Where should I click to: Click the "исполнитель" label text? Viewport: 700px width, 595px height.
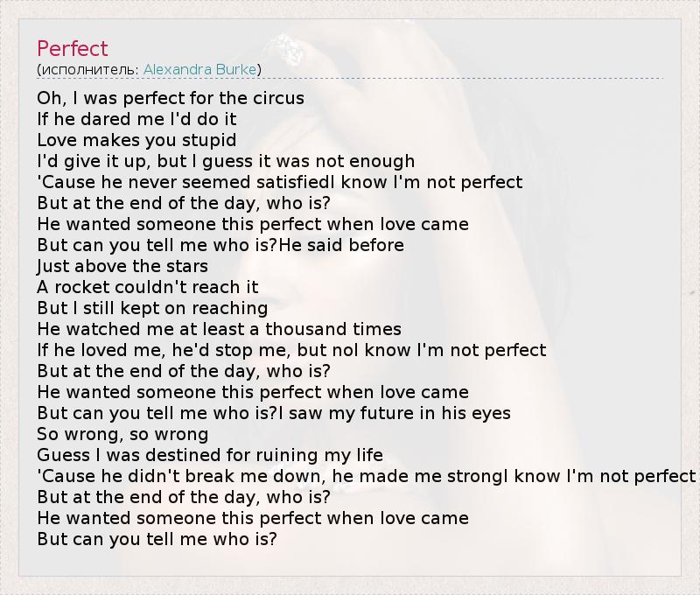click(89, 69)
